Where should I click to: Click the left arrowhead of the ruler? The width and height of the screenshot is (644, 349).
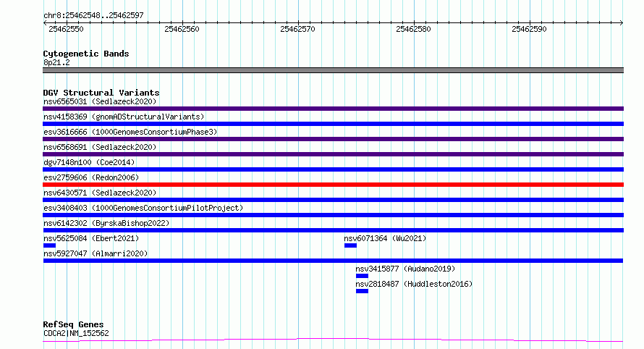45,23
